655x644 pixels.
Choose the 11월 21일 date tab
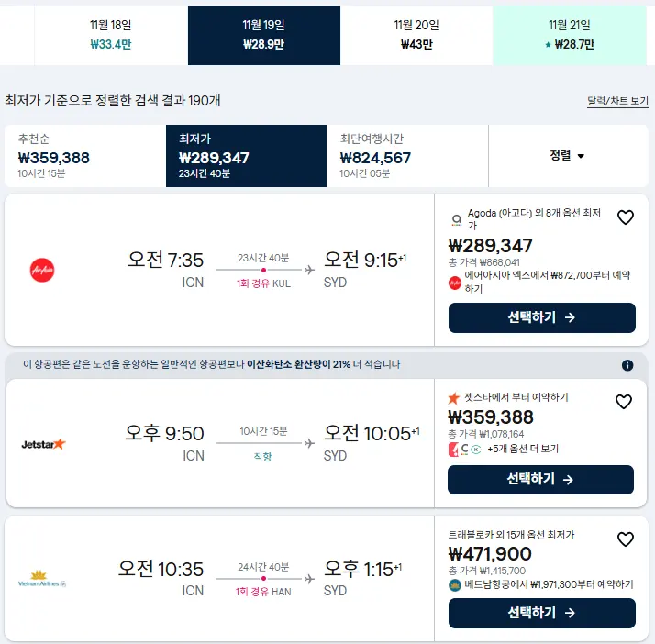pos(570,35)
